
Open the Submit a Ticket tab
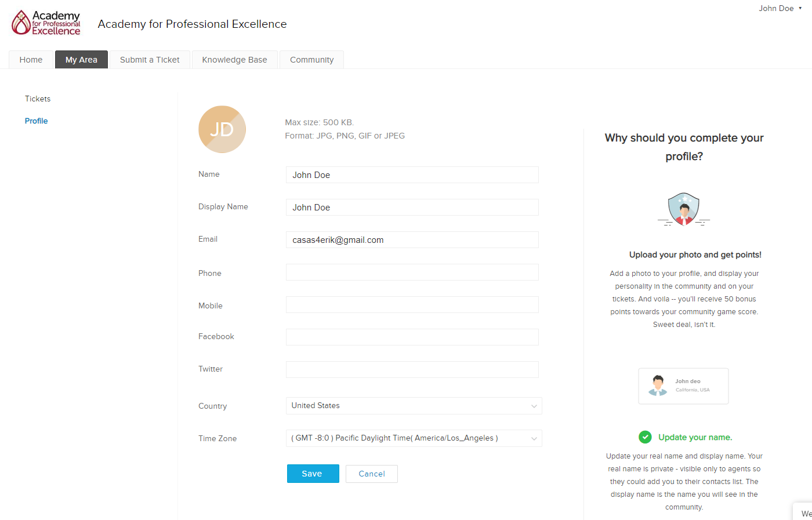pyautogui.click(x=150, y=60)
